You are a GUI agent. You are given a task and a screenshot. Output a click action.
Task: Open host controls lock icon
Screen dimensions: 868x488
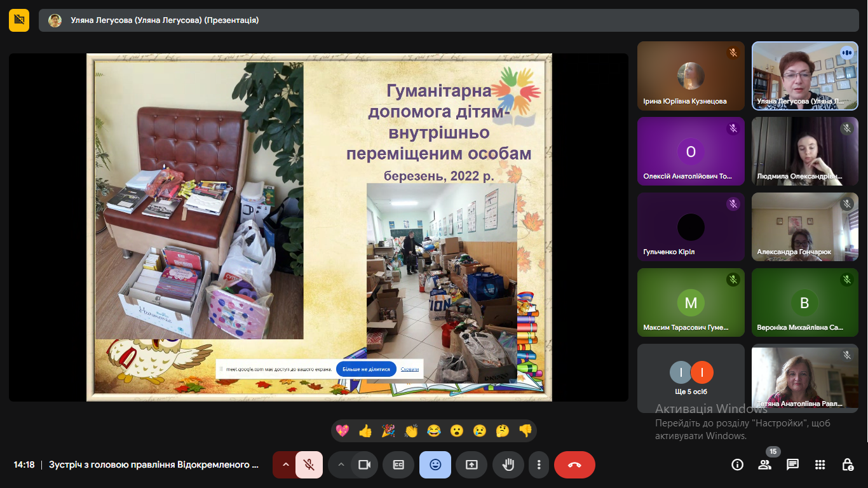[x=848, y=464]
